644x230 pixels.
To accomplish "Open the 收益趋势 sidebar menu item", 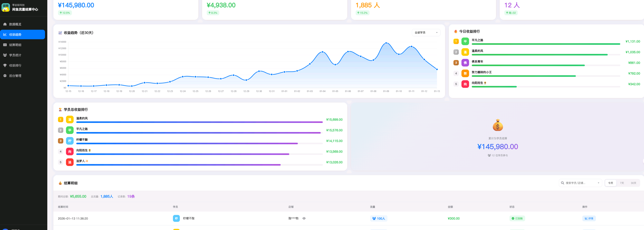I will (23, 34).
